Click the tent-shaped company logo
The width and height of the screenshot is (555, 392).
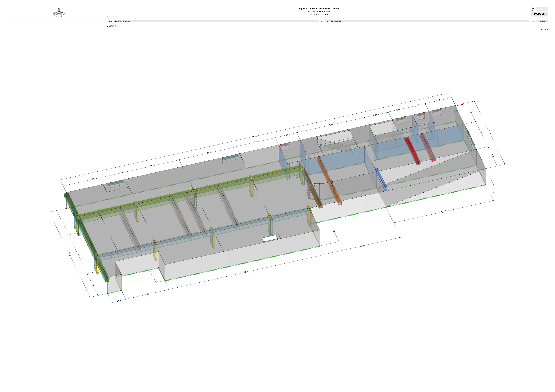click(59, 12)
